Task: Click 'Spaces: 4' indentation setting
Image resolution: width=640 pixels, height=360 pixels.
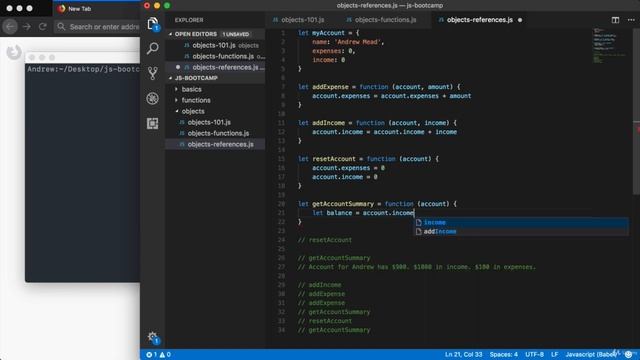Action: [504, 355]
